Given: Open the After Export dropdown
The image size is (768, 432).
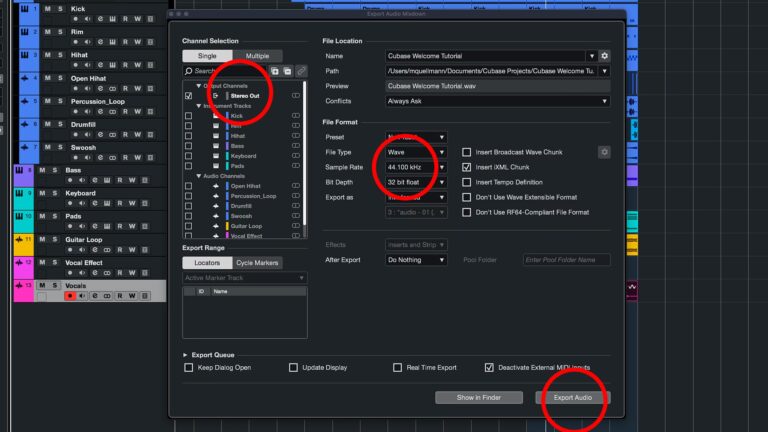Looking at the screenshot, I should [x=416, y=260].
